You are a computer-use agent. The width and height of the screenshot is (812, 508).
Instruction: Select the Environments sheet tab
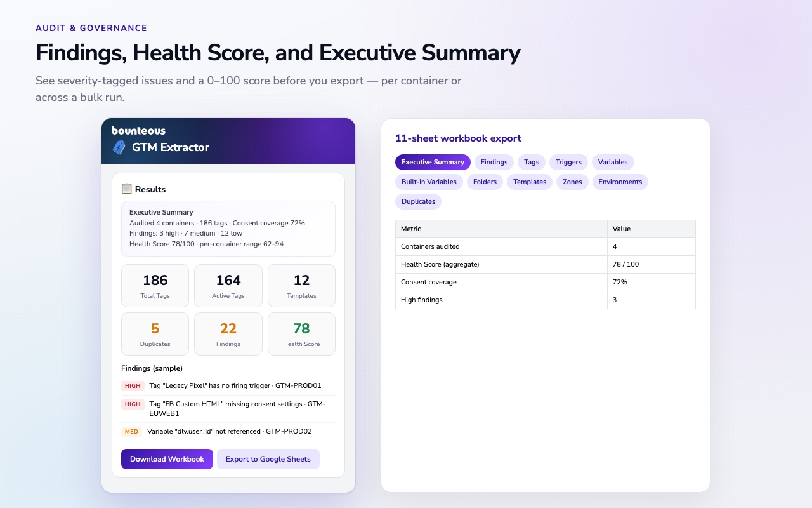(620, 182)
